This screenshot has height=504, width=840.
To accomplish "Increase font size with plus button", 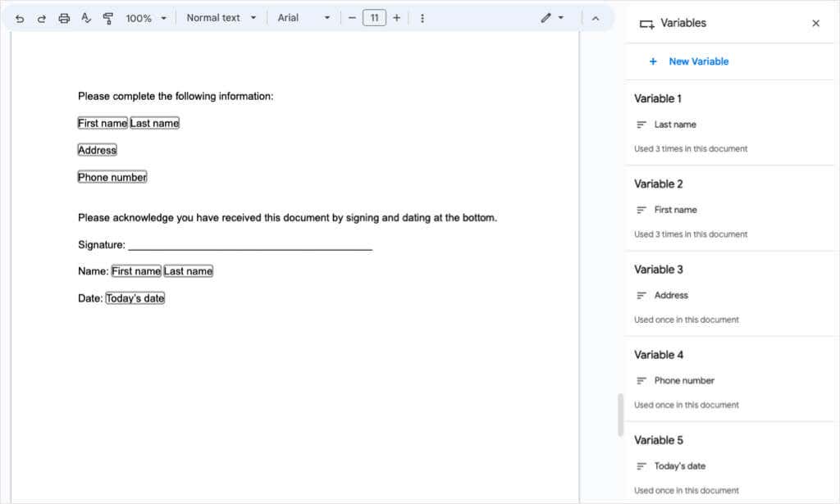I will coord(396,18).
